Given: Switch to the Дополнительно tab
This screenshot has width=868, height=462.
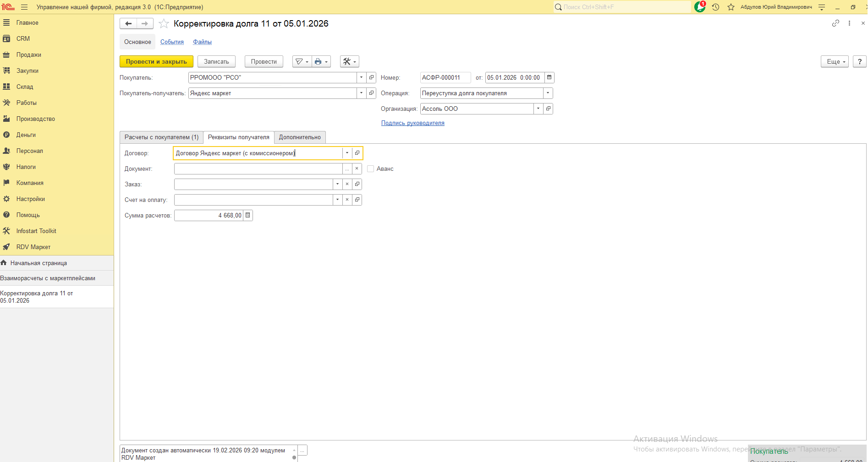Looking at the screenshot, I should 300,137.
